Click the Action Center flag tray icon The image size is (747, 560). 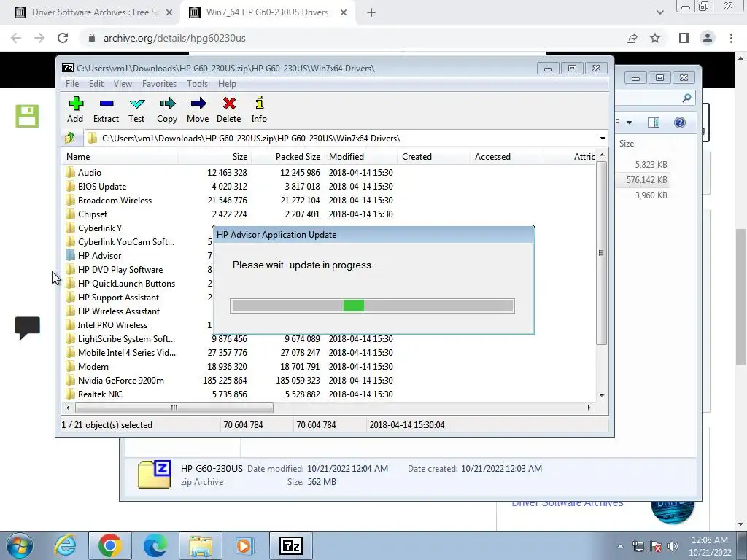coord(656,546)
